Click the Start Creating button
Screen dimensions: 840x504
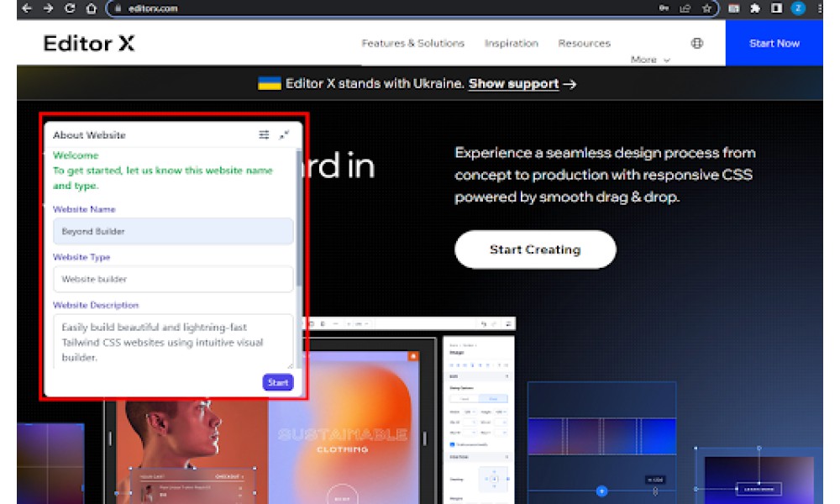535,249
